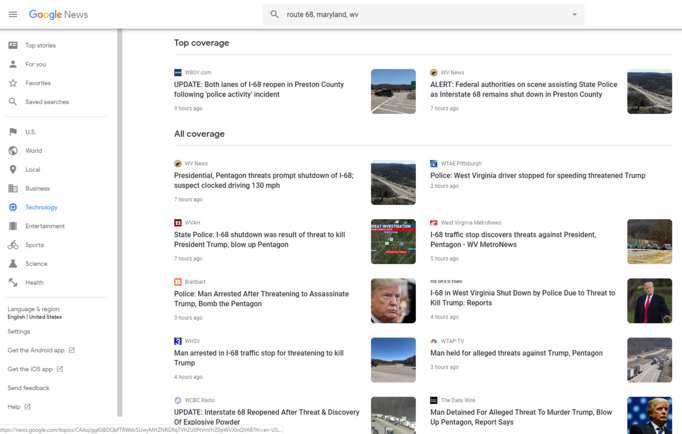Click the U.S. flag icon

pyautogui.click(x=13, y=132)
